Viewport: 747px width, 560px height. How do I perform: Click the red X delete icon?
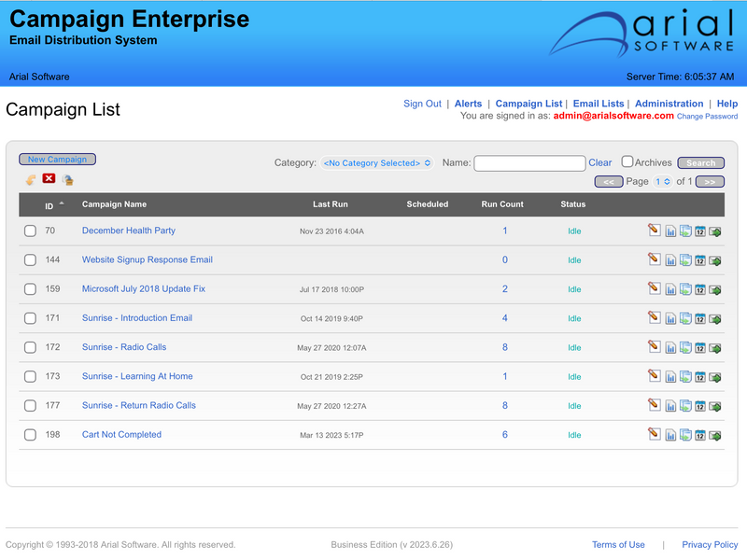pos(49,178)
